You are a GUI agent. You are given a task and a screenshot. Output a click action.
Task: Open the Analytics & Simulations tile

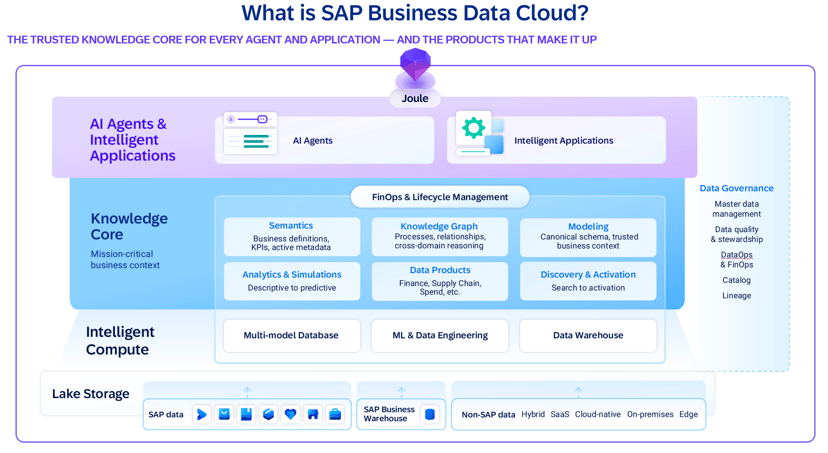point(291,281)
